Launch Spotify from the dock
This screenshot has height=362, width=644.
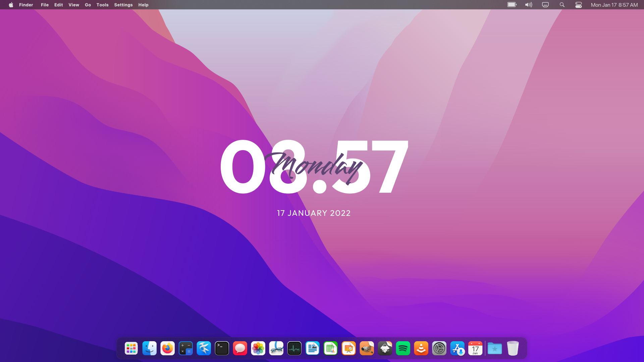tap(403, 349)
